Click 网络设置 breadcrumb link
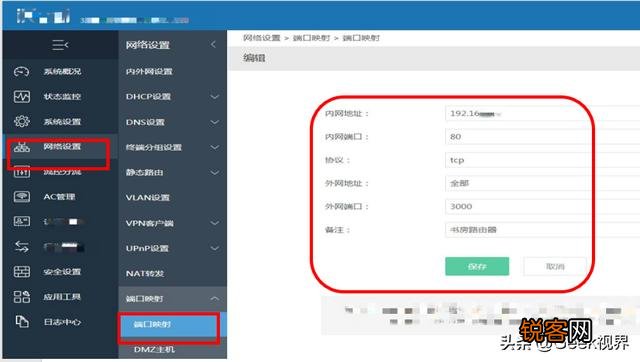This screenshot has height=362, width=640. point(262,38)
